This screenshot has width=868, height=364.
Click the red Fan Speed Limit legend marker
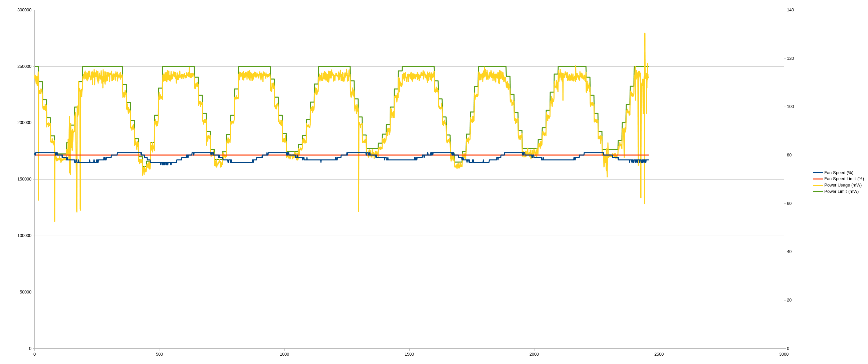click(x=818, y=179)
